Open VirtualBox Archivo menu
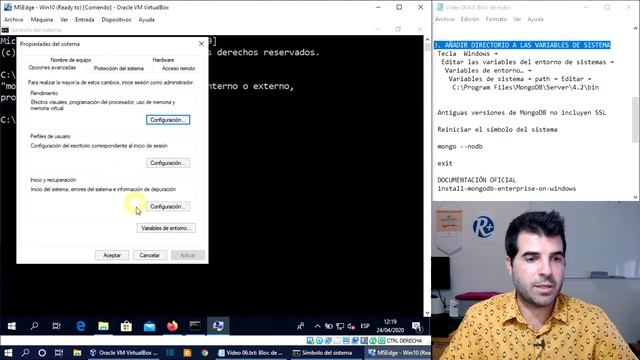This screenshot has width=640, height=360. (13, 20)
